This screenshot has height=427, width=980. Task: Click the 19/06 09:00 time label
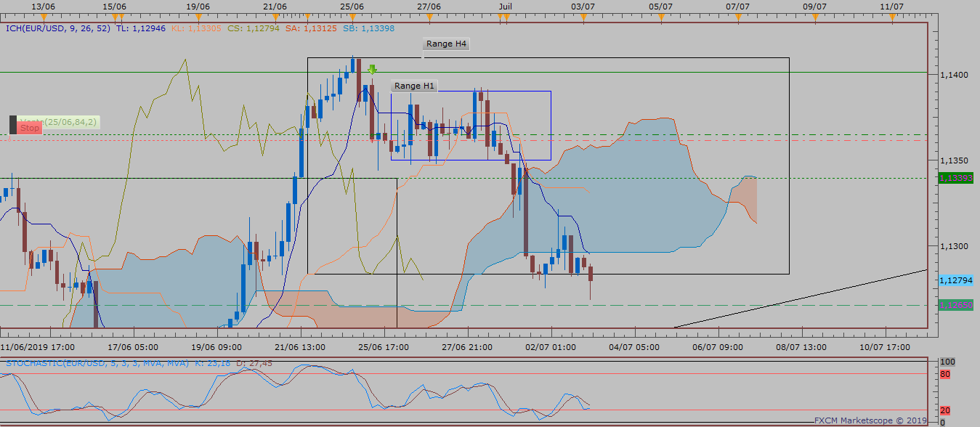click(216, 347)
